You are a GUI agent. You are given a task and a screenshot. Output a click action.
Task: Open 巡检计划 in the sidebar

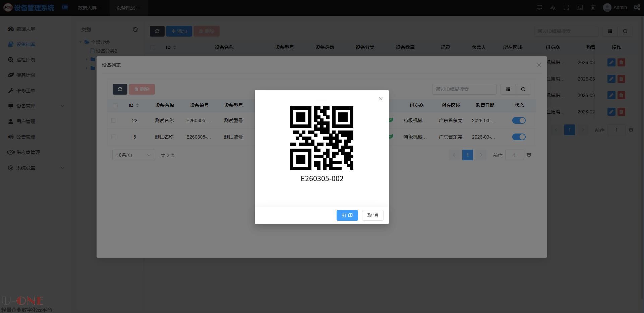tap(26, 60)
